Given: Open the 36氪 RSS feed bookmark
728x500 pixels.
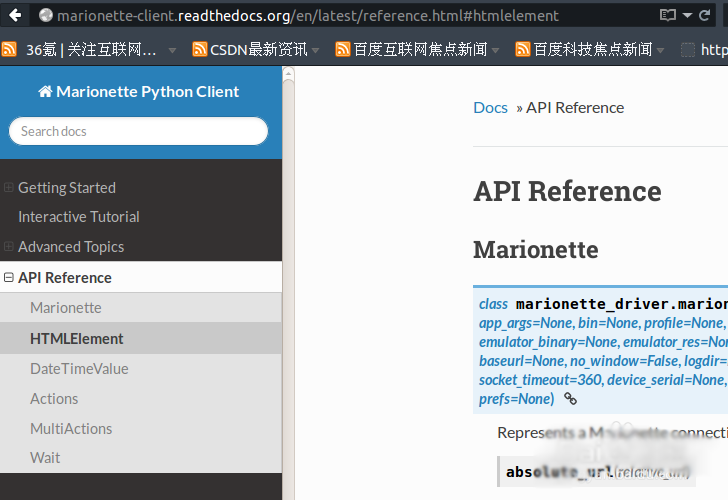Looking at the screenshot, I should (x=88, y=49).
